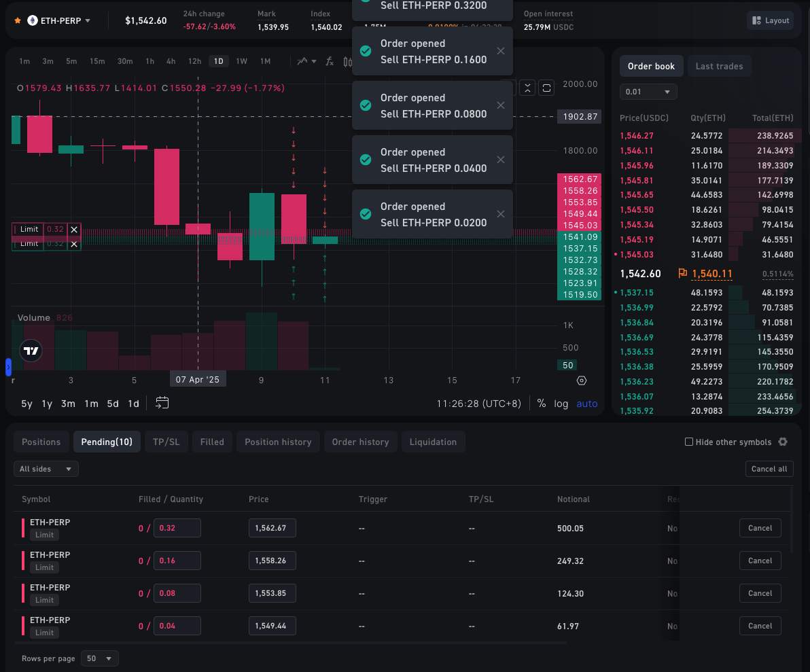The image size is (810, 672).
Task: Open chart settings gear on the price axis
Action: tap(582, 381)
